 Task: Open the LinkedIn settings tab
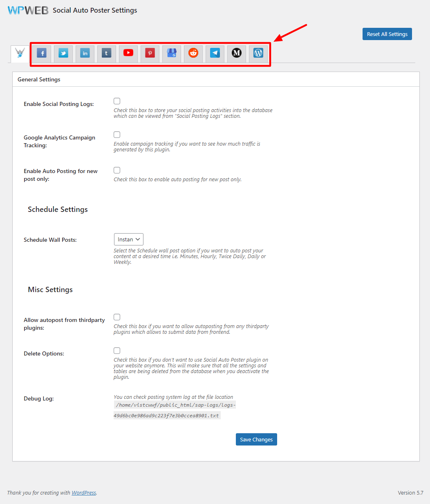pyautogui.click(x=85, y=53)
